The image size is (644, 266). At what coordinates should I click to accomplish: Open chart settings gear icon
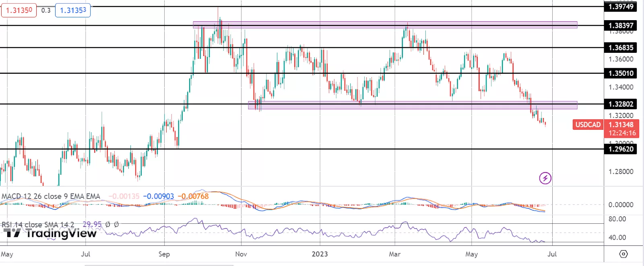(623, 254)
